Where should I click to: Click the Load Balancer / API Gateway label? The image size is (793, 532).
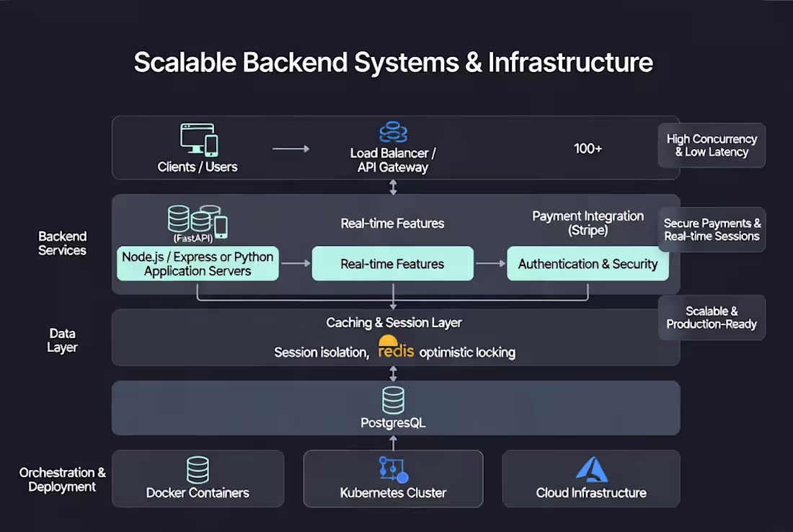tap(393, 160)
